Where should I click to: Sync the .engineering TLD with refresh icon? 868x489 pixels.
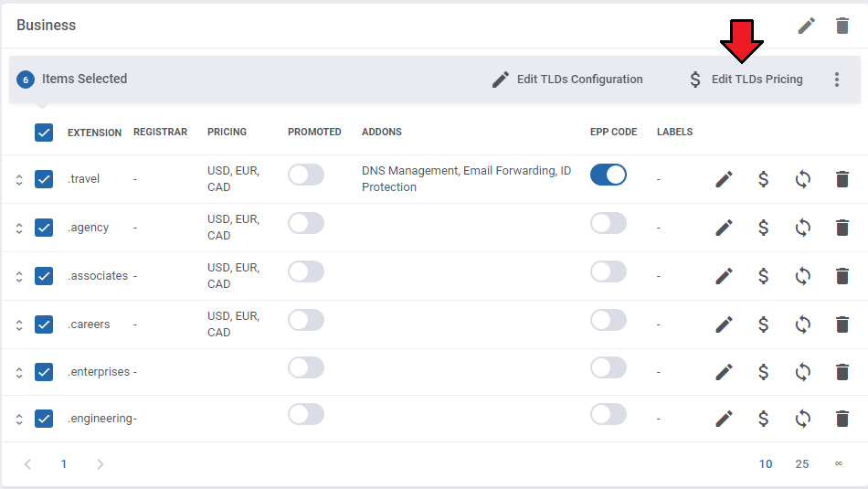(803, 419)
